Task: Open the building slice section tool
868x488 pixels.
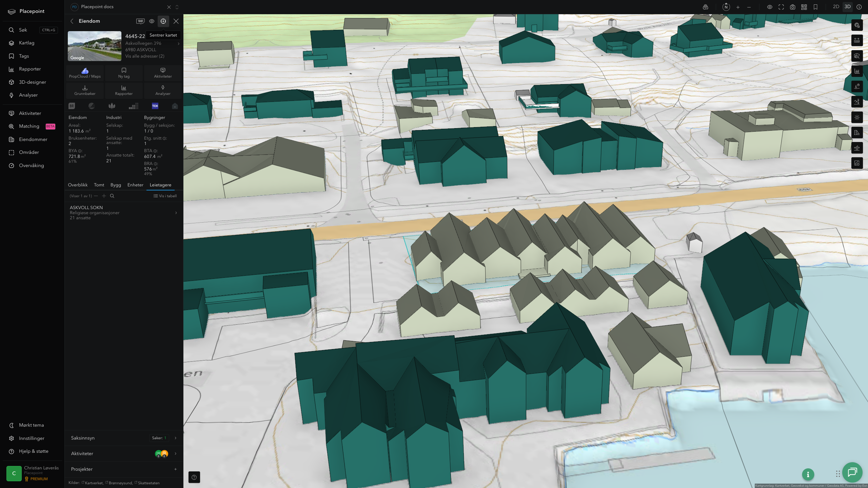Action: click(x=857, y=148)
